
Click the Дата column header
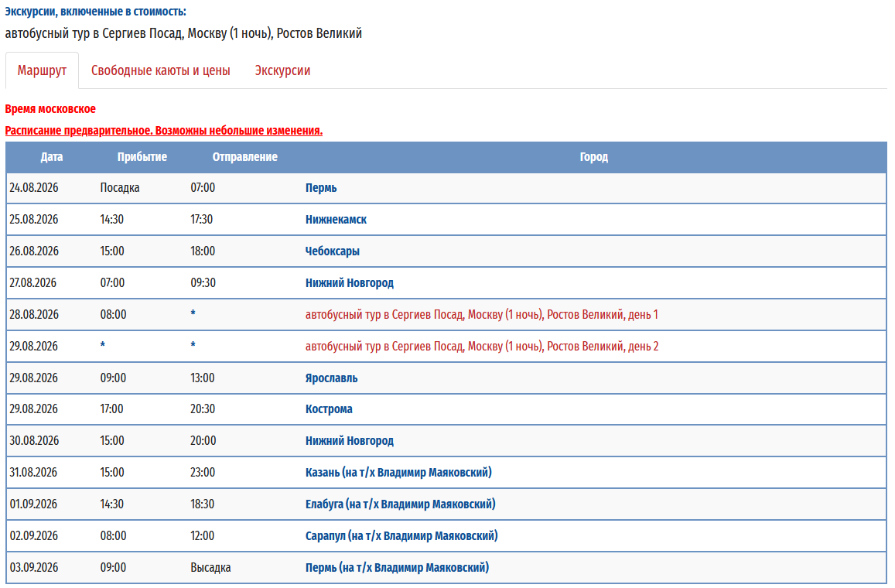[x=52, y=157]
